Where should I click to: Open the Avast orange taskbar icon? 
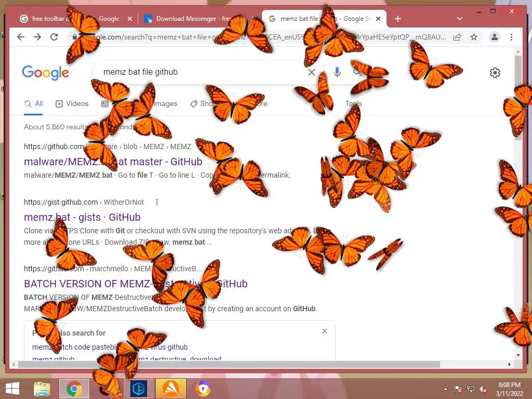pyautogui.click(x=171, y=389)
